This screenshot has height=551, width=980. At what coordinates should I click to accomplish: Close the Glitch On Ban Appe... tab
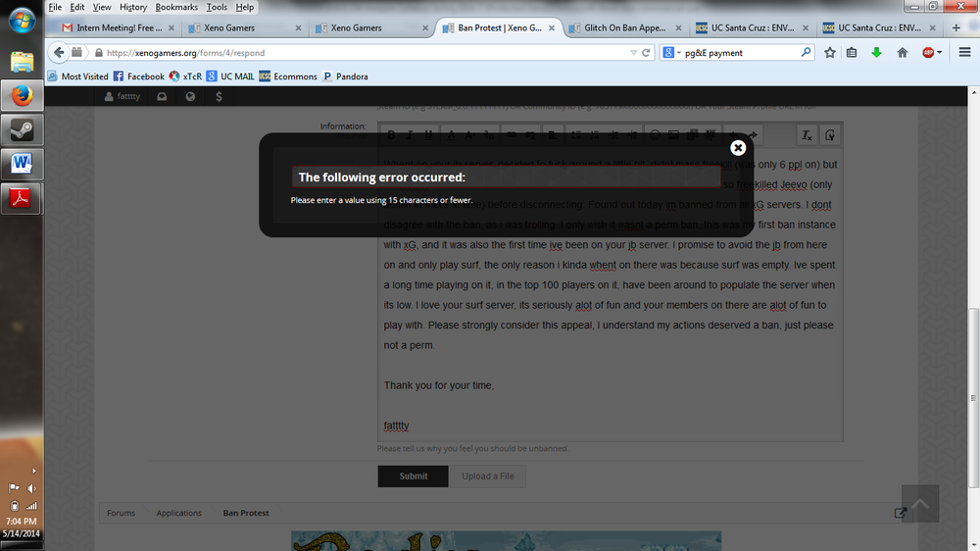tap(678, 28)
